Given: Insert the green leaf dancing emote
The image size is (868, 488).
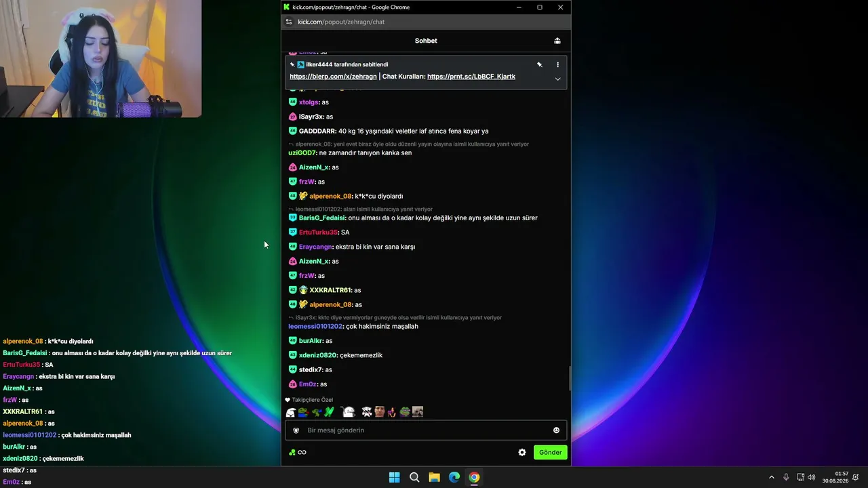Looking at the screenshot, I should click(x=329, y=412).
